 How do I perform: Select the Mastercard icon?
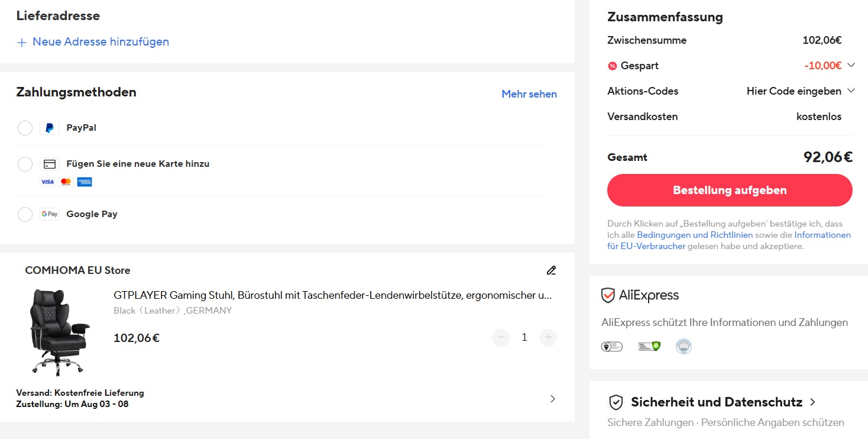66,182
